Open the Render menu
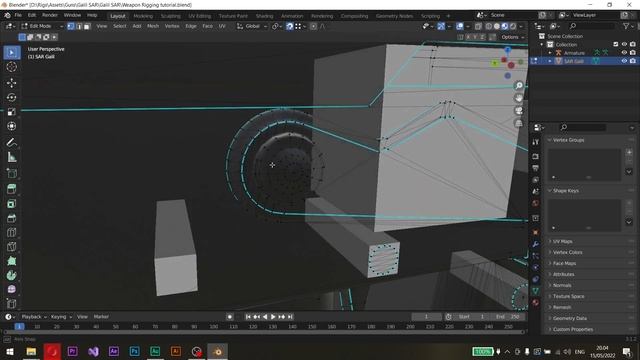The width and height of the screenshot is (640, 360). point(50,16)
